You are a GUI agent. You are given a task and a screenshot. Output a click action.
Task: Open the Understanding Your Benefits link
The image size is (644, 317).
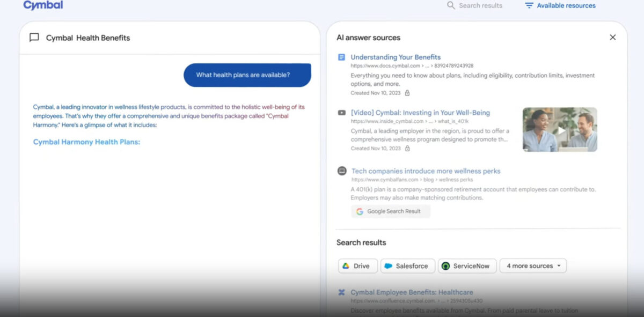pyautogui.click(x=396, y=57)
